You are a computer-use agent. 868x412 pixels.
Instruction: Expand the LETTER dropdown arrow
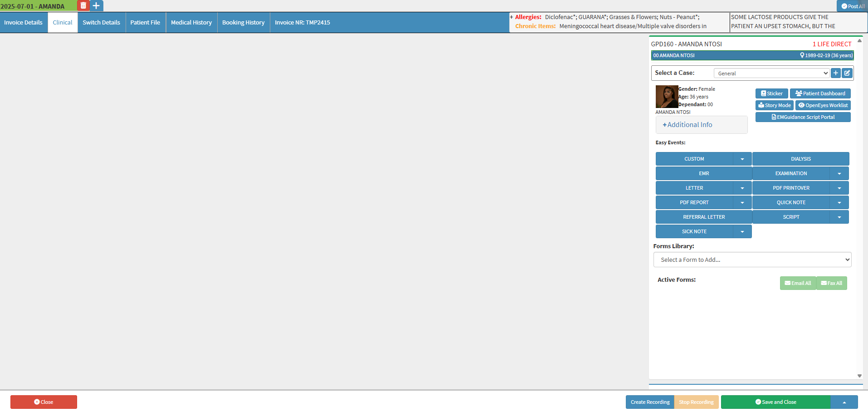742,188
